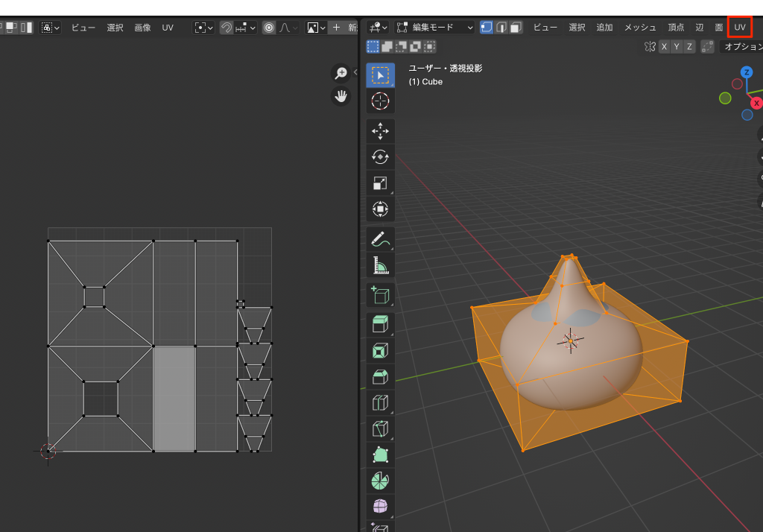The width and height of the screenshot is (763, 532).
Task: Choose the Scale tool
Action: (x=380, y=183)
